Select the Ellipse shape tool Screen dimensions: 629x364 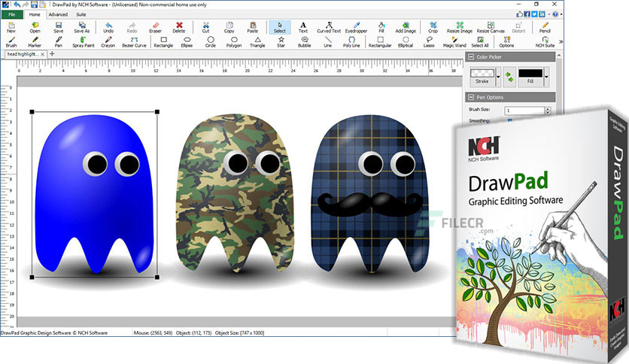(x=187, y=42)
